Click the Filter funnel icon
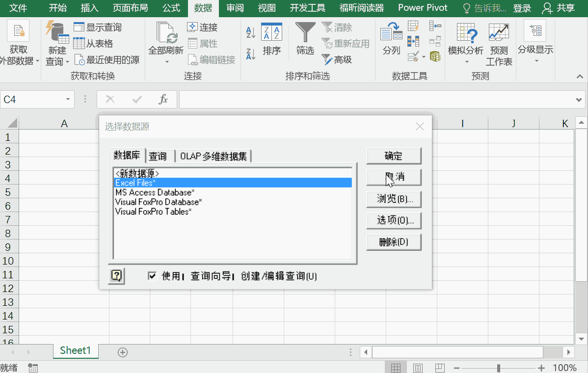This screenshot has height=373, width=588. click(305, 33)
